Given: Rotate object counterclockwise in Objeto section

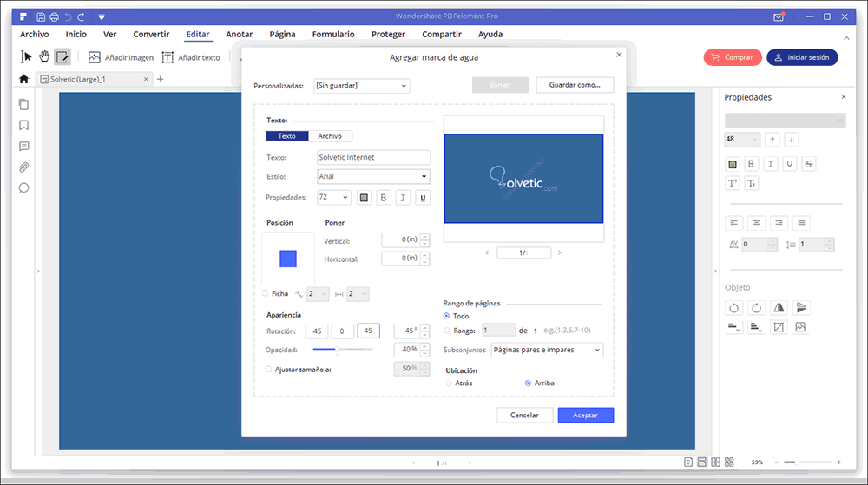Looking at the screenshot, I should coord(734,307).
